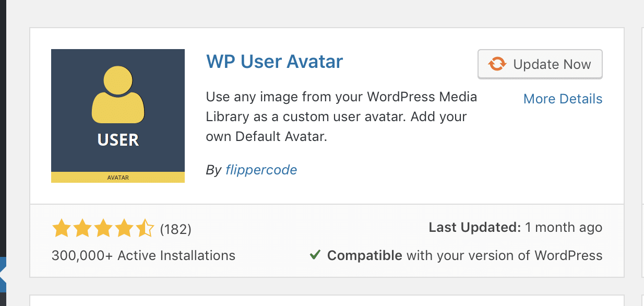This screenshot has height=306, width=644.
Task: Click the second rating star
Action: coord(82,229)
